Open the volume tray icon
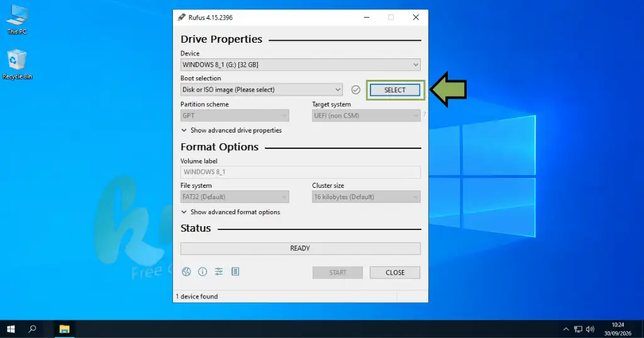The height and width of the screenshot is (338, 644). 590,329
